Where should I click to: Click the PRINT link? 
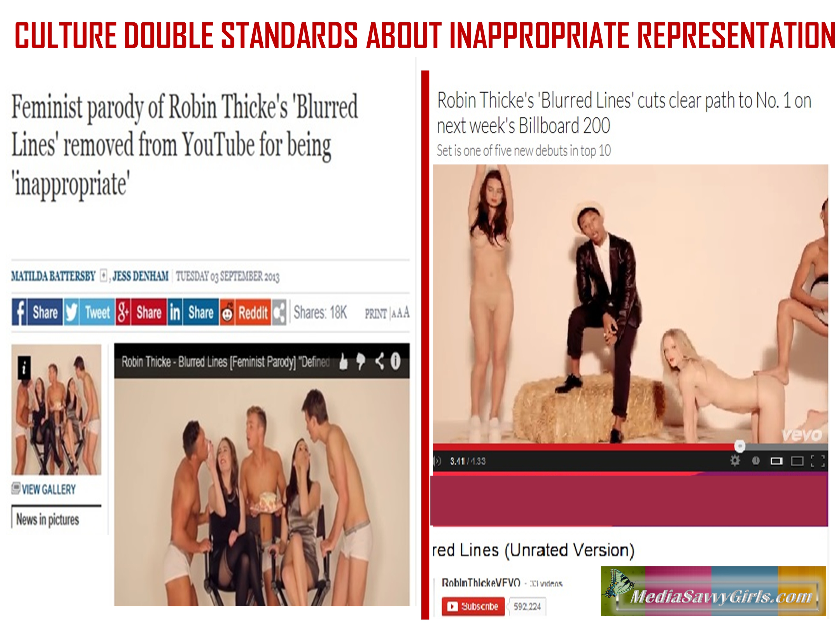point(376,314)
